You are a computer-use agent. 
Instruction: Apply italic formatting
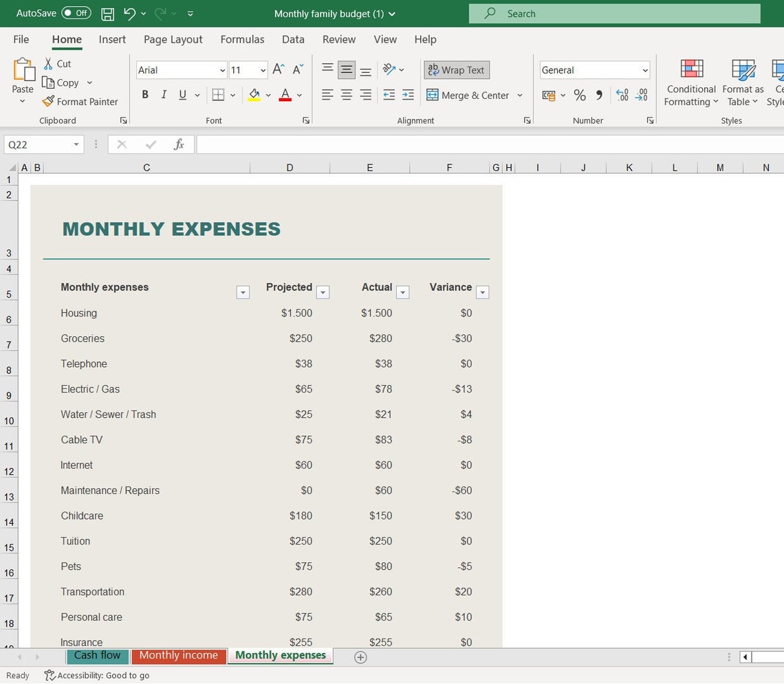click(x=164, y=94)
